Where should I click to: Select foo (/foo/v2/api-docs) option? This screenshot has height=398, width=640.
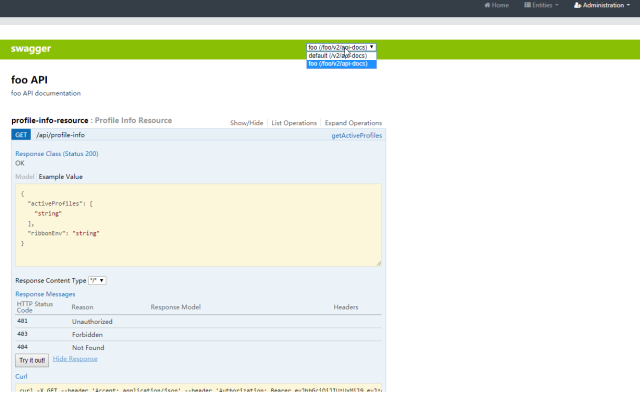(341, 64)
